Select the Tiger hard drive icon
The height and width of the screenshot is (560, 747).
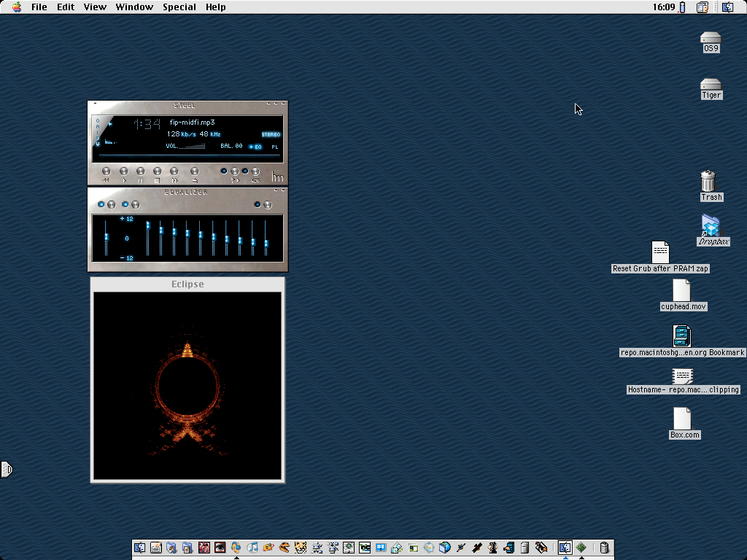click(x=711, y=85)
